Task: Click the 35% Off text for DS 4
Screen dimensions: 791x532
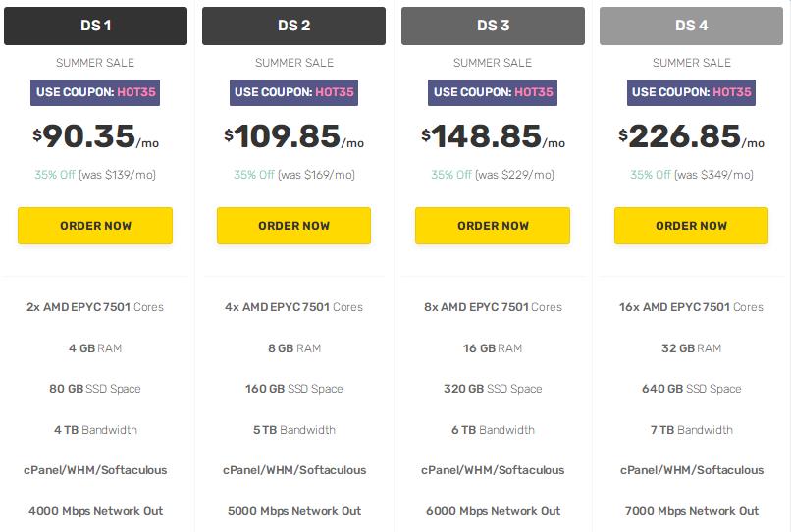Action: 651,175
